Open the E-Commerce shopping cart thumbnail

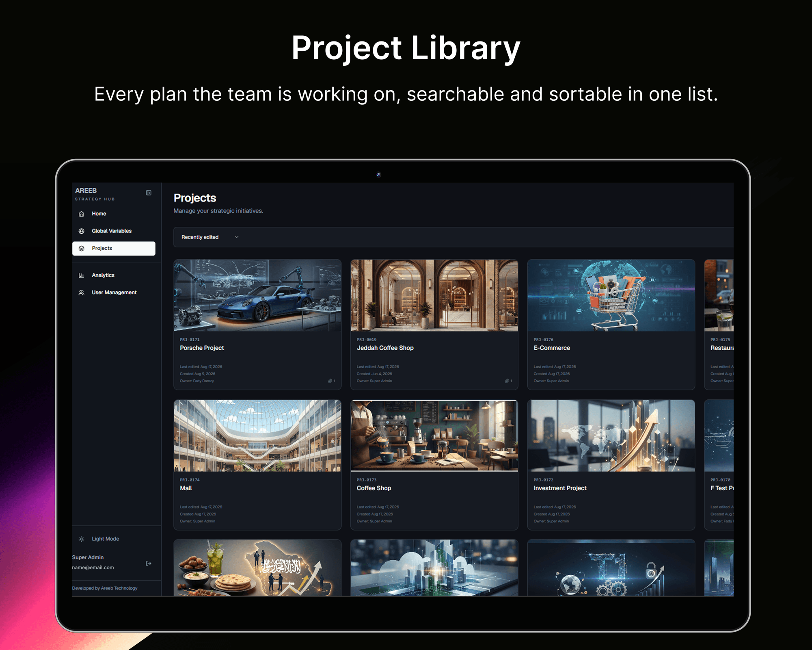tap(611, 295)
